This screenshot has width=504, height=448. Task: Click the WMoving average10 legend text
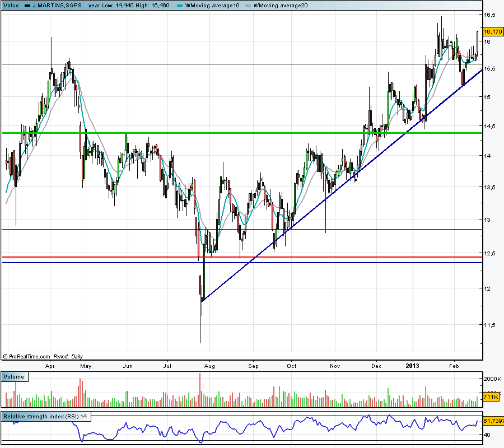pyautogui.click(x=212, y=6)
